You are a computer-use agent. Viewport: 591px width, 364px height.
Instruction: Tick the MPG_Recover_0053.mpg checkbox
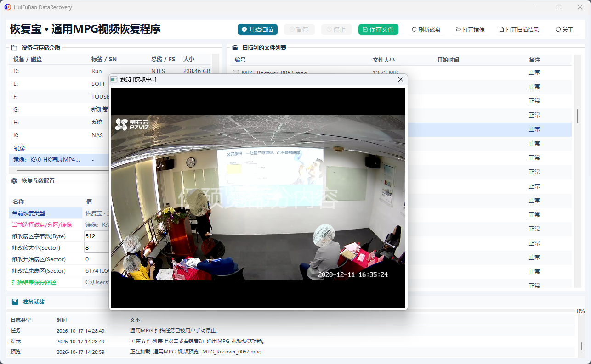pyautogui.click(x=236, y=73)
